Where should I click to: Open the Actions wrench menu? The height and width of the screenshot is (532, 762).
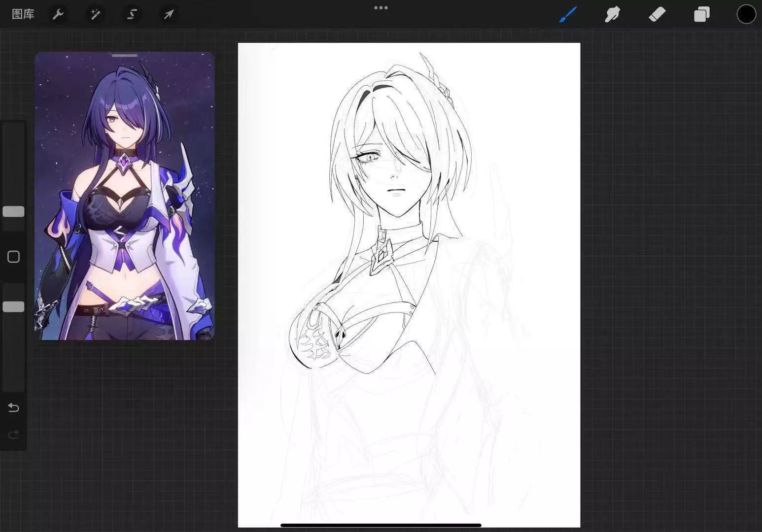pos(58,14)
